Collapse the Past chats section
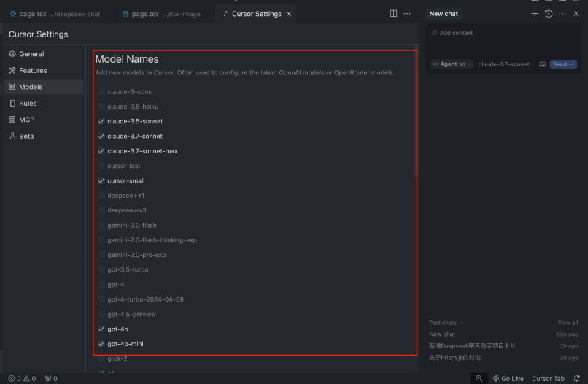Viewport: 588px width, 384px height. 446,323
